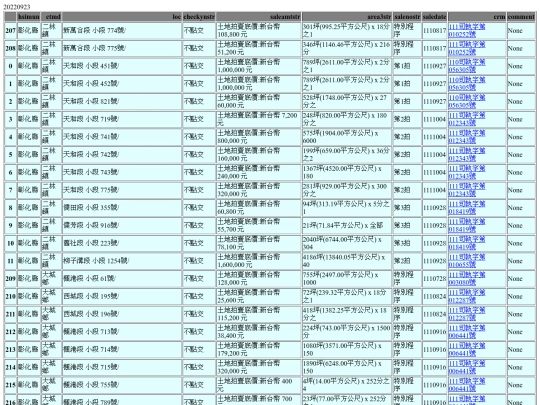Click the 'hsimun' column header
The image size is (540, 405).
pyautogui.click(x=29, y=17)
